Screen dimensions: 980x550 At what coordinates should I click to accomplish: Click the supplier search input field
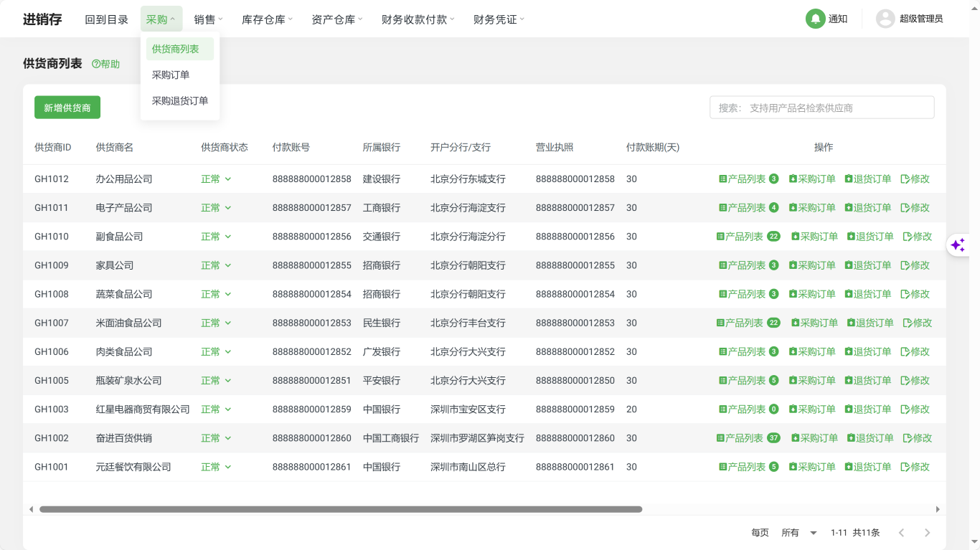[x=822, y=108]
